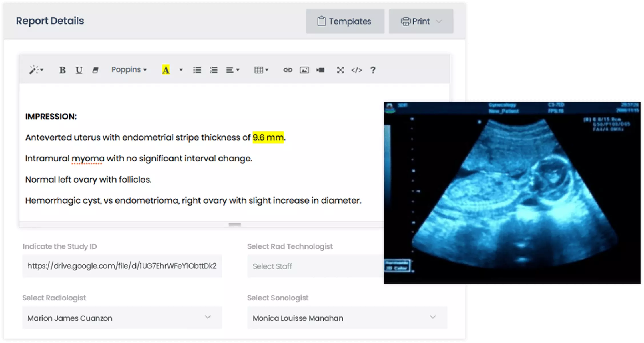
Task: Open the Poppins font family dropdown
Action: coord(129,69)
